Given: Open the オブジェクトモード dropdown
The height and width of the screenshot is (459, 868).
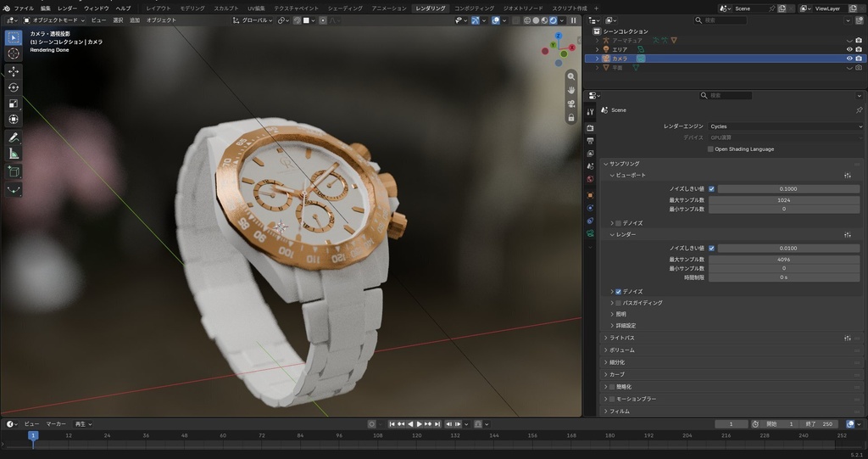Looking at the screenshot, I should [x=54, y=20].
